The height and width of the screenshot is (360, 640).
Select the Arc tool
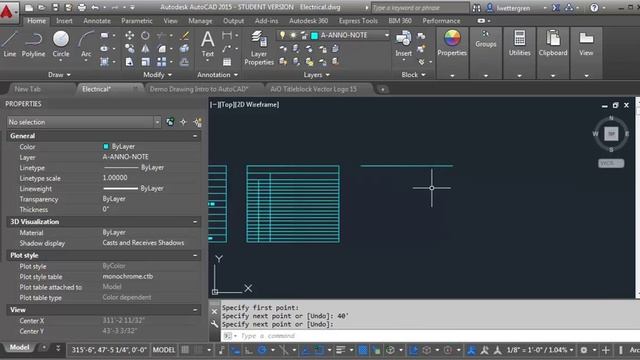tap(86, 44)
